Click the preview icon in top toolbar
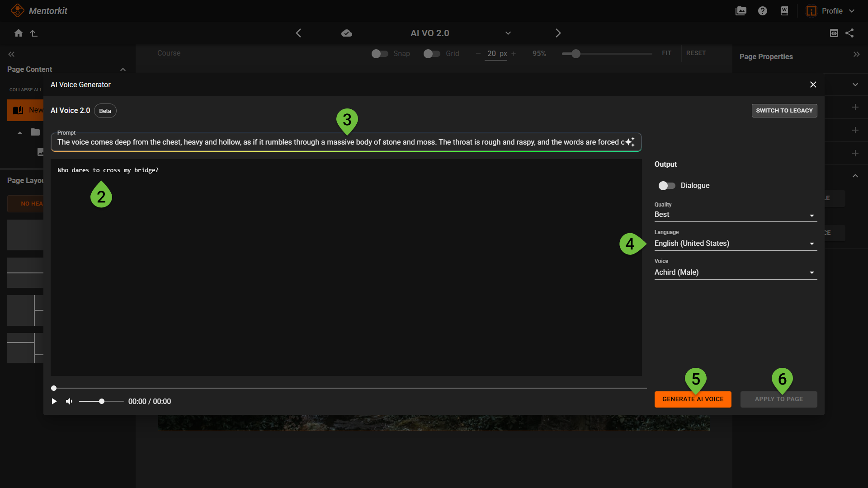The height and width of the screenshot is (488, 868). click(x=834, y=33)
